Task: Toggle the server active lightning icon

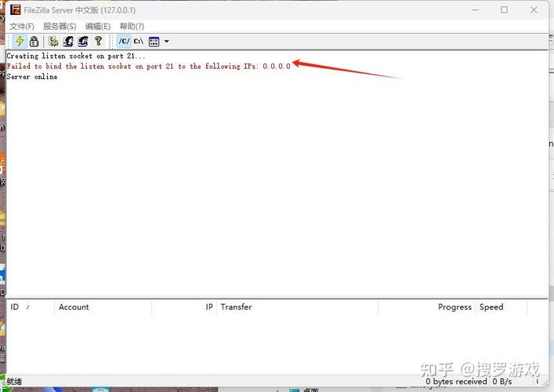Action: (x=20, y=41)
